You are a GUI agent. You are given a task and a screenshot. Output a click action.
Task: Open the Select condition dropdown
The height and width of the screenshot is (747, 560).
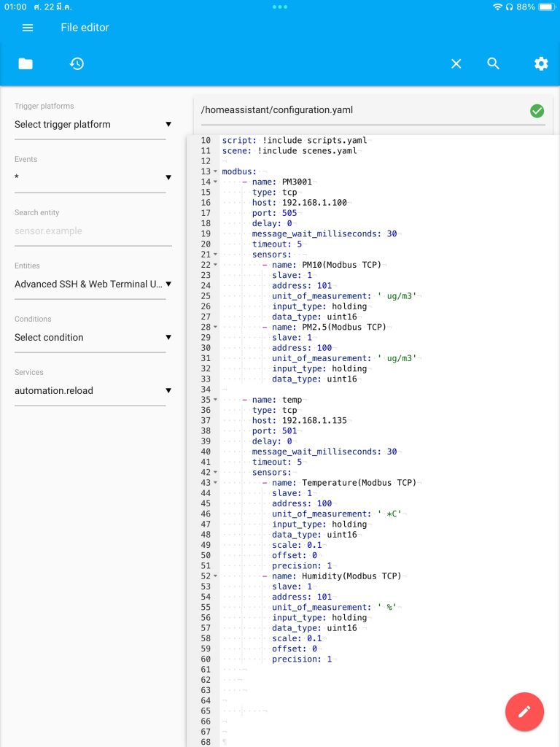90,337
